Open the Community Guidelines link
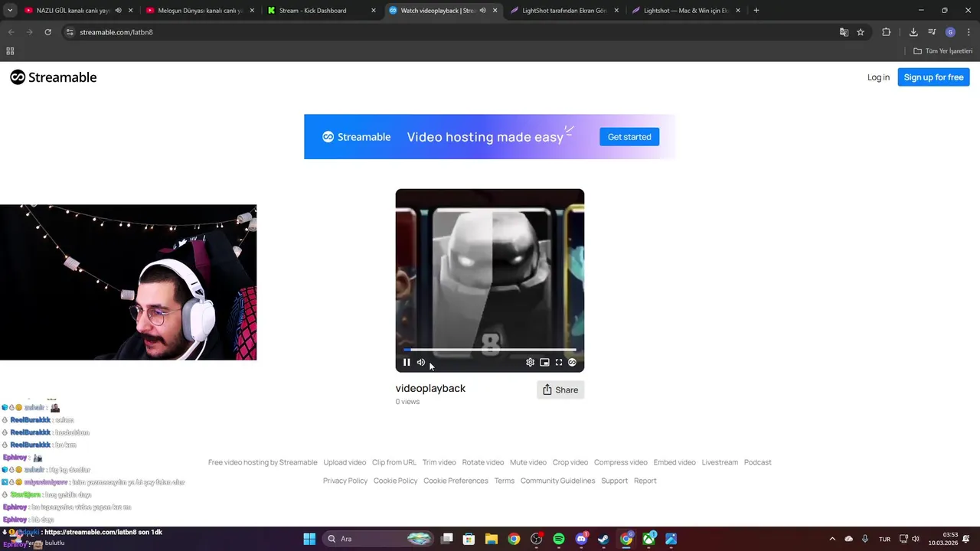Image resolution: width=980 pixels, height=551 pixels. pos(557,481)
